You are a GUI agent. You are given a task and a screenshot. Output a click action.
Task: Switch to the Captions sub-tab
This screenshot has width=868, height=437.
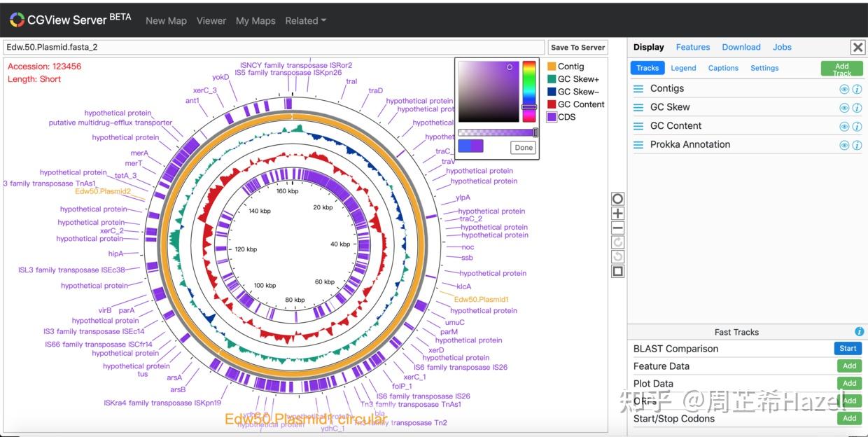tap(723, 68)
